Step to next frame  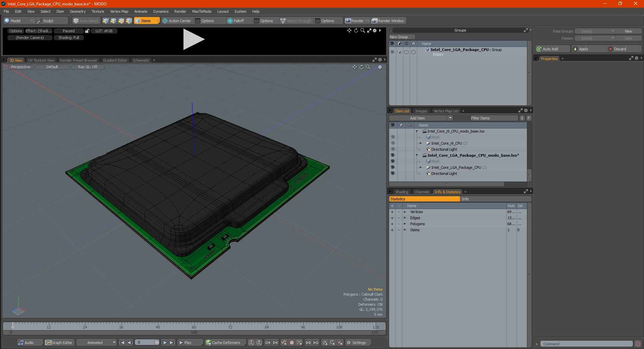(164, 343)
